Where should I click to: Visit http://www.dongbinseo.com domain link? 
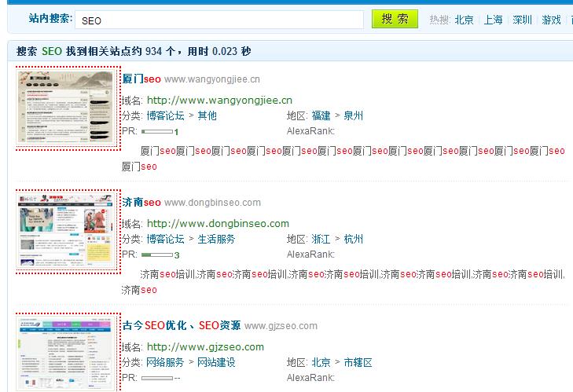tap(218, 224)
